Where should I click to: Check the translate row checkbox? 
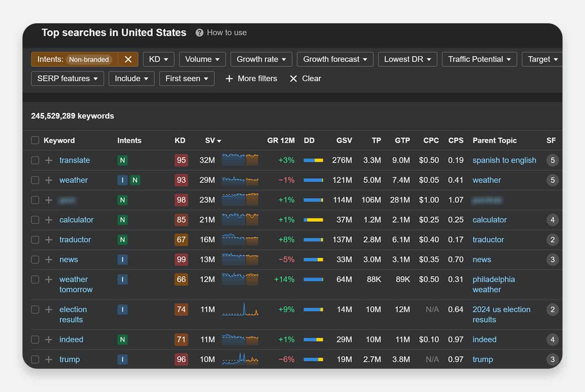coord(35,160)
